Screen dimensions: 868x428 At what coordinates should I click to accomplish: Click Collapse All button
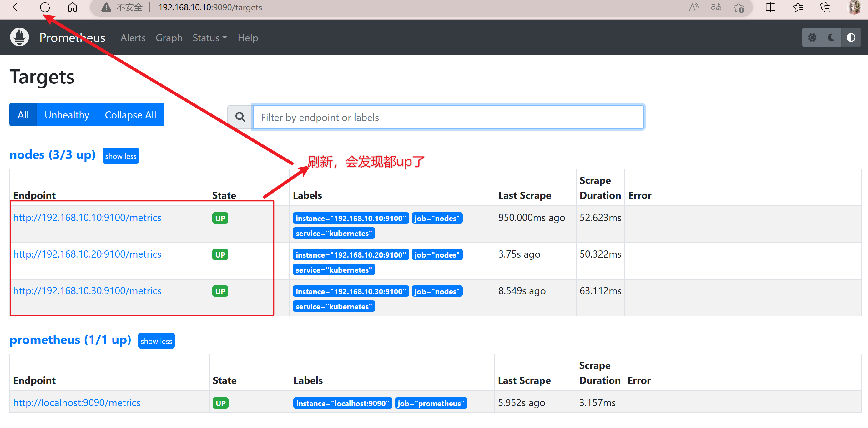pyautogui.click(x=130, y=115)
